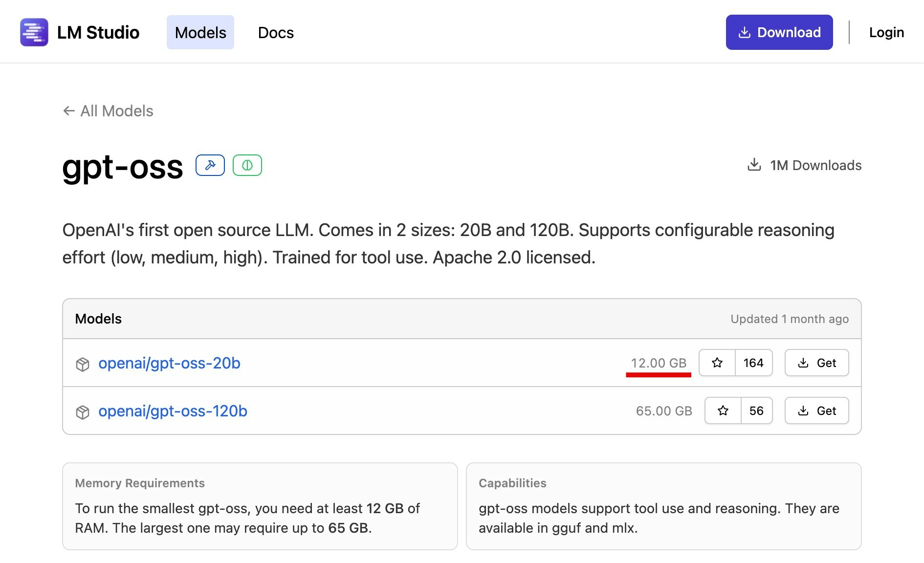The height and width of the screenshot is (563, 924).
Task: Select the 12.00 GB size text
Action: 659,363
